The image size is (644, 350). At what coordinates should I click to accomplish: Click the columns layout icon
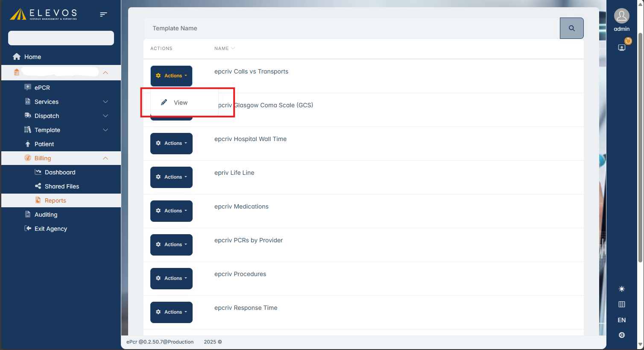[622, 304]
